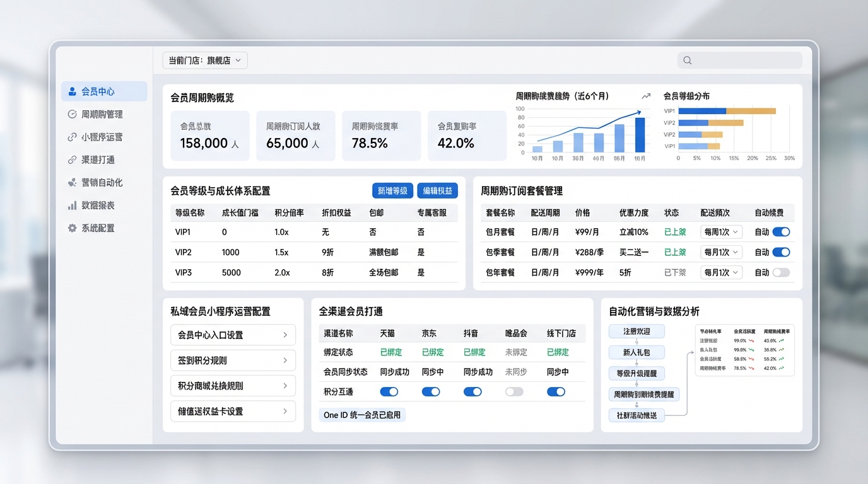Enable auto-renewal toggle for 包年套餐

click(x=781, y=273)
